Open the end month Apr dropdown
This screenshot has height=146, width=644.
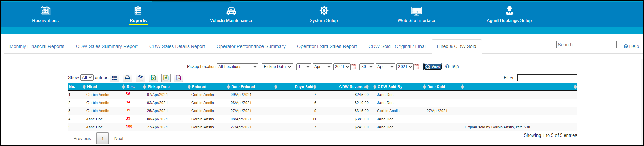point(386,67)
